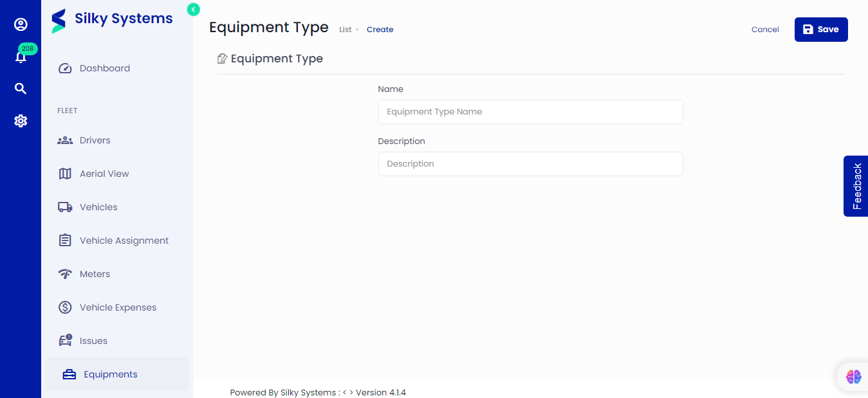Select the Meters gauge icon

pos(65,273)
